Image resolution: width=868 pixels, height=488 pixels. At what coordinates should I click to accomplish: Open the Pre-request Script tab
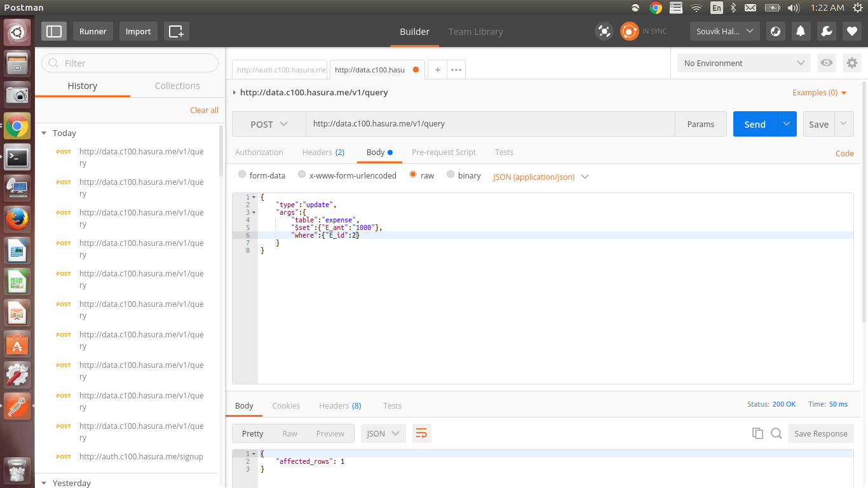444,152
